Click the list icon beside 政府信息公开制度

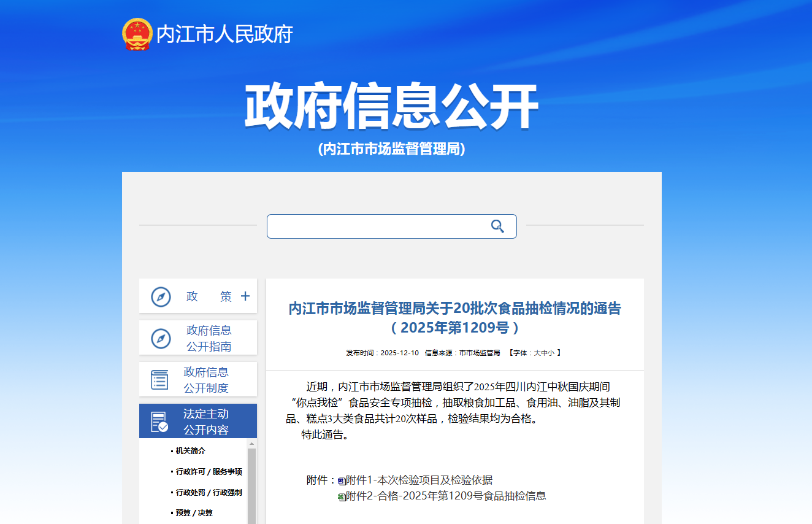[x=160, y=380]
